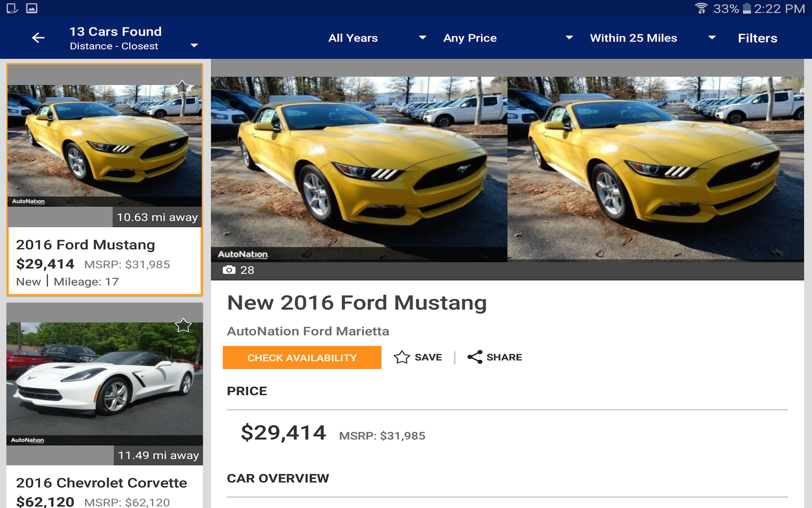Viewport: 812px width, 508px height.
Task: Select the 2016 Ford Mustang listing title
Action: click(85, 245)
